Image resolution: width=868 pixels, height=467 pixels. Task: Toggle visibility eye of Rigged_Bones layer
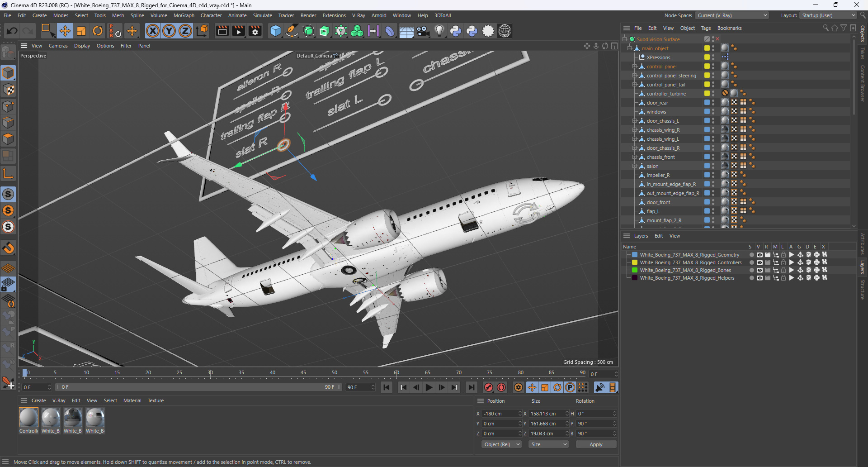pyautogui.click(x=759, y=270)
